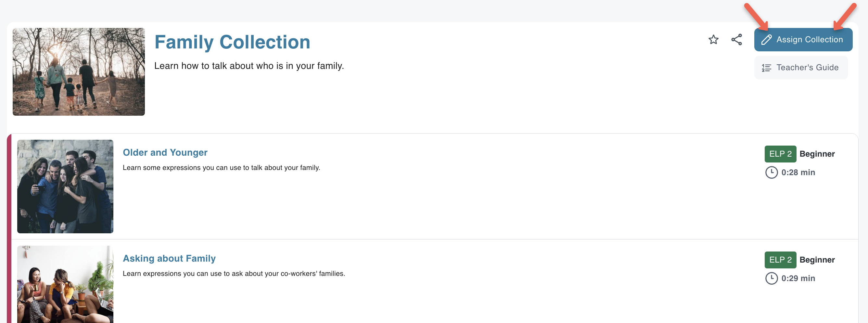Share the Family Collection via share icon
Image resolution: width=868 pixels, height=323 pixels.
[x=736, y=39]
